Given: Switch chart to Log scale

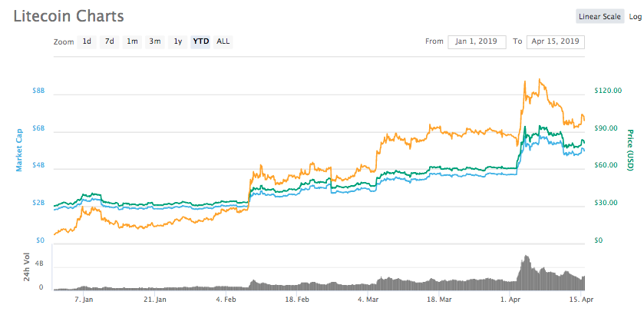Looking at the screenshot, I should pyautogui.click(x=635, y=17).
